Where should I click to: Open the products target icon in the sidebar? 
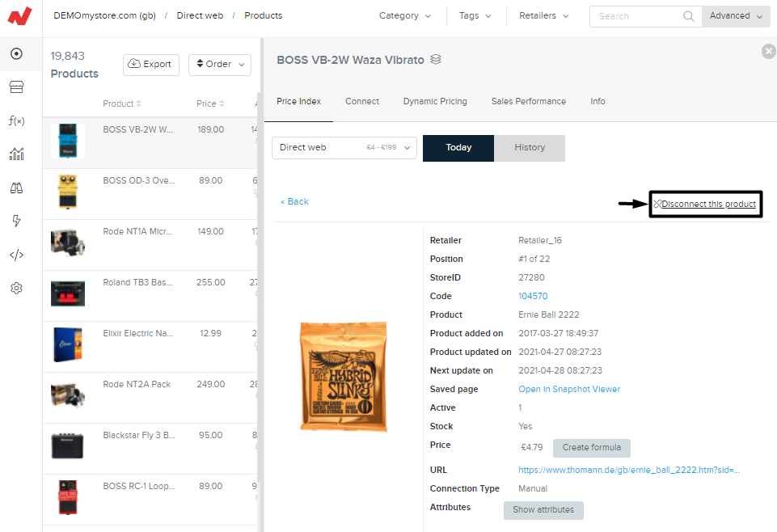pyautogui.click(x=16, y=54)
